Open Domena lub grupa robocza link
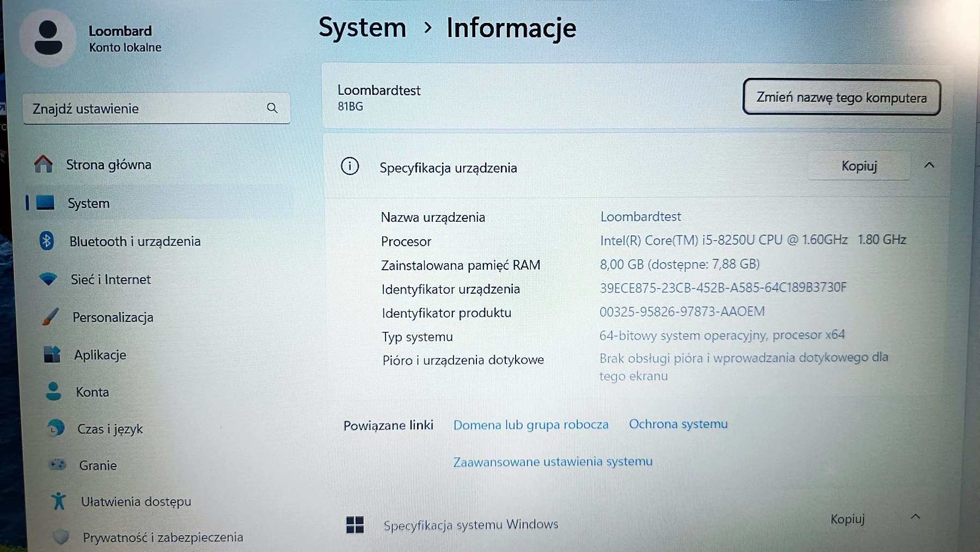This screenshot has height=552, width=980. click(x=531, y=424)
